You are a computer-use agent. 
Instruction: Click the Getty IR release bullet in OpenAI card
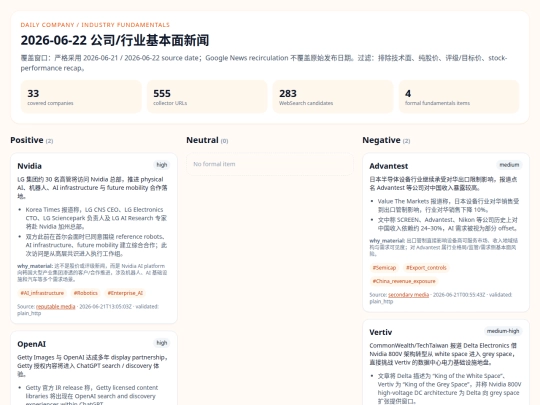point(92,396)
